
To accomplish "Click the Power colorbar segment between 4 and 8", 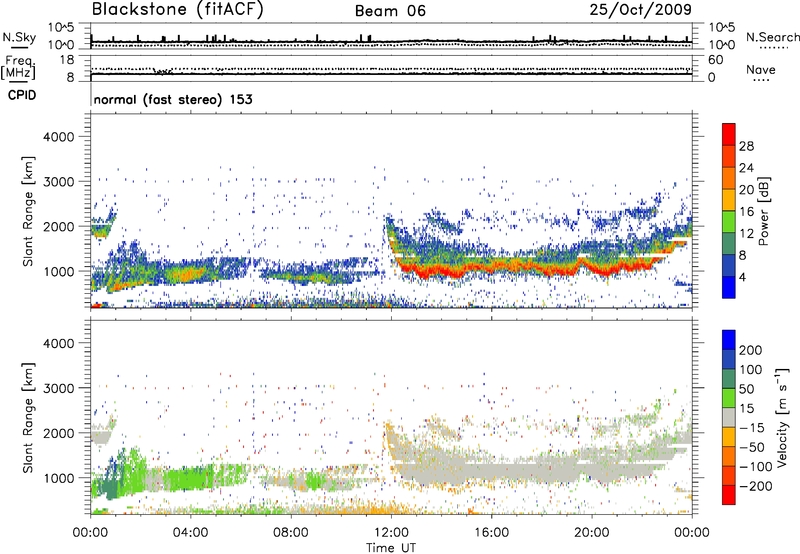I will (x=729, y=265).
